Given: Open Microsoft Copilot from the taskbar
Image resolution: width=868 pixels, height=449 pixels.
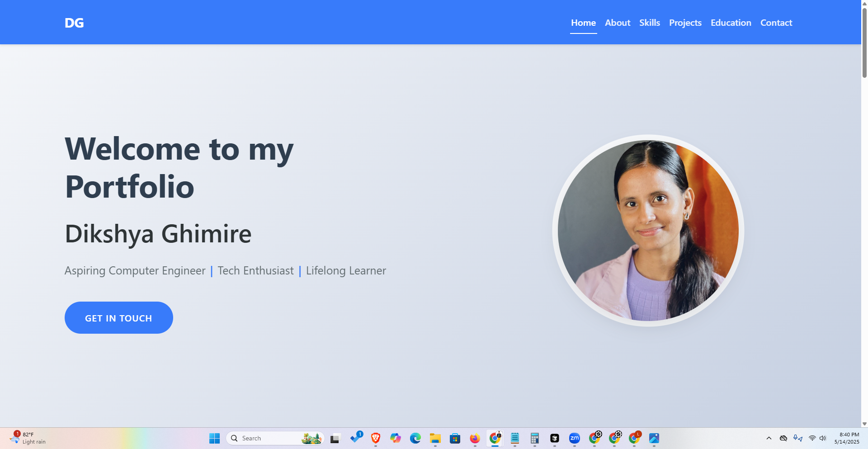Looking at the screenshot, I should pyautogui.click(x=396, y=438).
